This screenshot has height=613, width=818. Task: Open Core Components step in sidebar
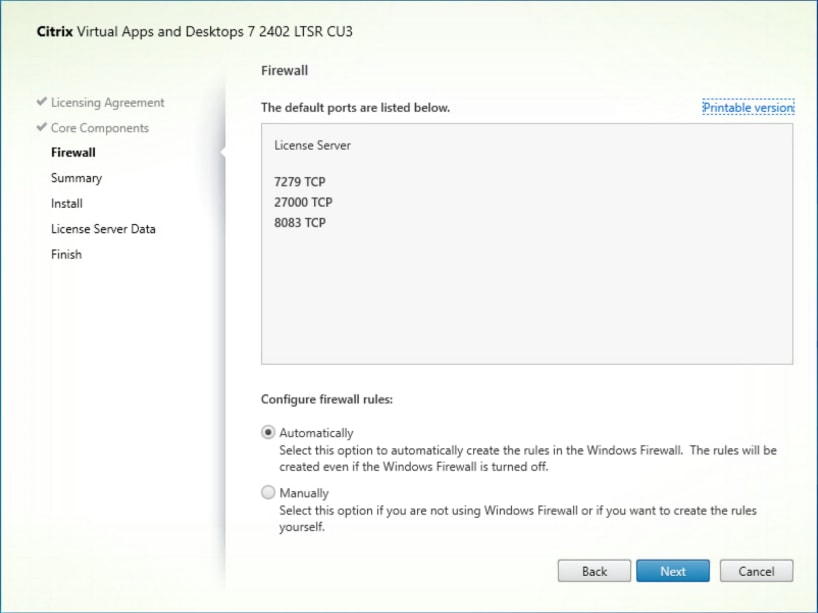point(100,128)
